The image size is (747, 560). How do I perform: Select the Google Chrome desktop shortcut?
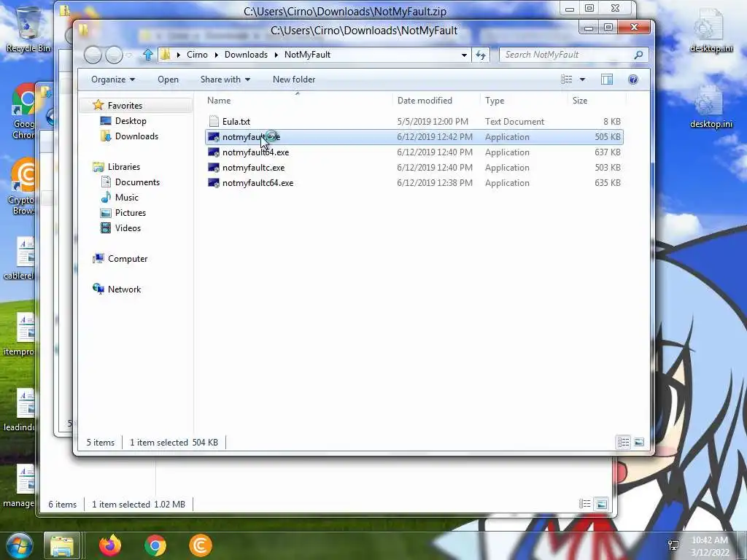pos(24,112)
